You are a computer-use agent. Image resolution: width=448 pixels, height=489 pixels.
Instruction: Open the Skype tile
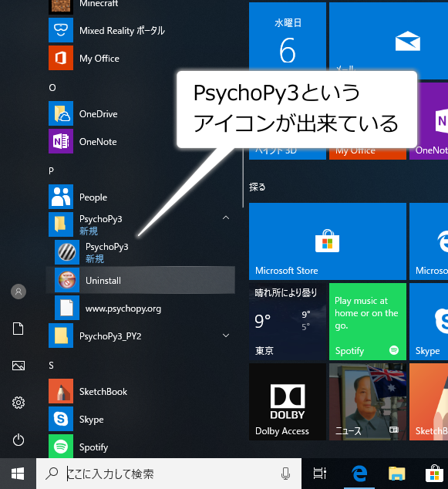pyautogui.click(x=429, y=322)
